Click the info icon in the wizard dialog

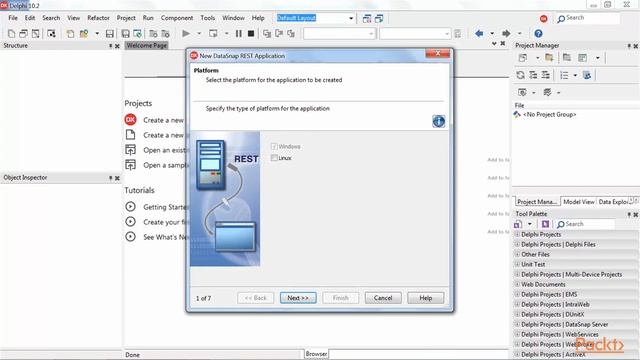tap(438, 121)
